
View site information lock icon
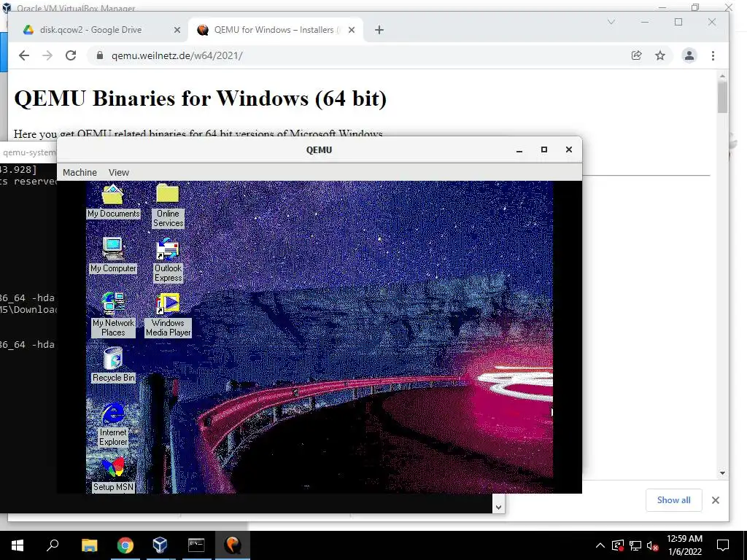99,55
